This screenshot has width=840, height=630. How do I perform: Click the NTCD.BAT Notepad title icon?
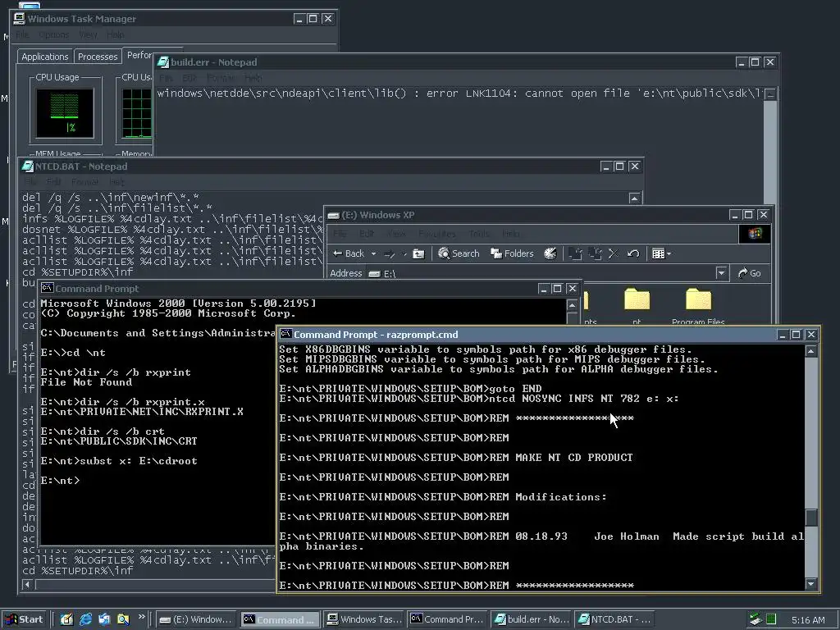27,167
